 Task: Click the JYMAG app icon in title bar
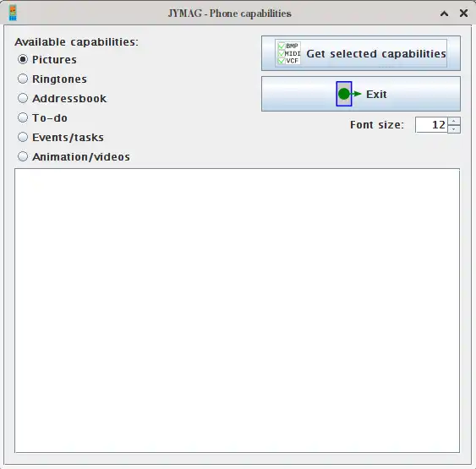pyautogui.click(x=13, y=14)
